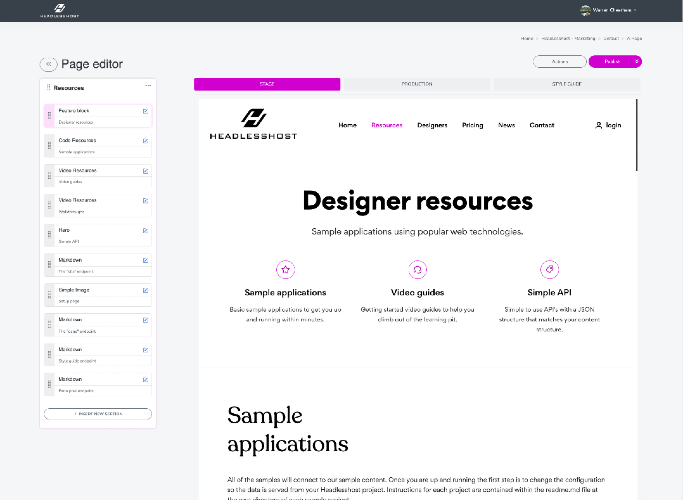Click the Headlesshost logo in the page preview
The image size is (683, 500).
(x=254, y=124)
